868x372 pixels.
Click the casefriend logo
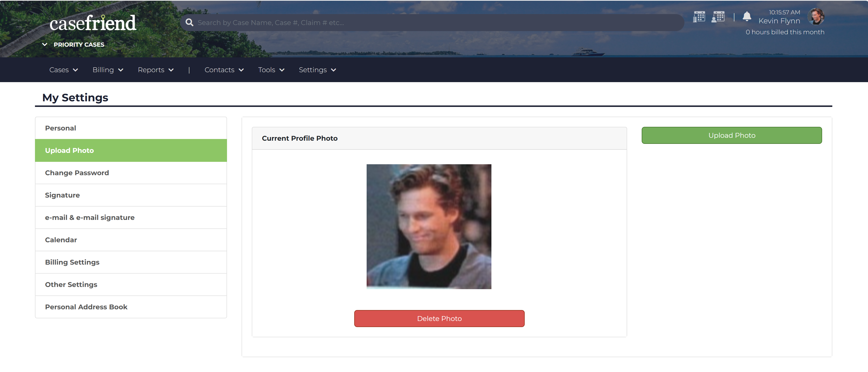pos(93,23)
